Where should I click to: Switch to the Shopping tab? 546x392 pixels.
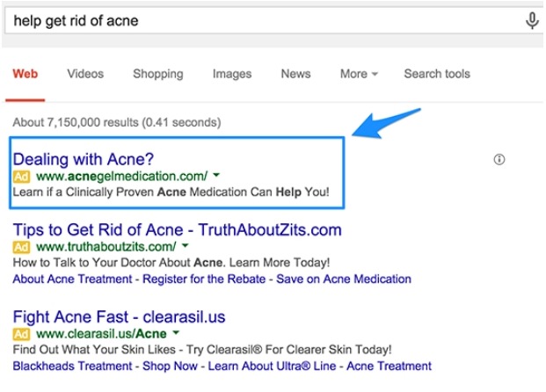[x=158, y=74]
